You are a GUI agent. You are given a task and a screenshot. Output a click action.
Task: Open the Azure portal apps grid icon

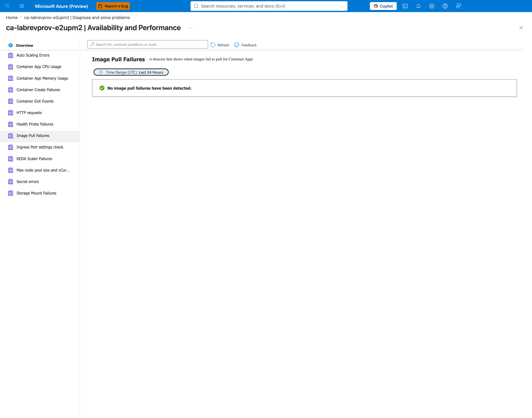7,6
